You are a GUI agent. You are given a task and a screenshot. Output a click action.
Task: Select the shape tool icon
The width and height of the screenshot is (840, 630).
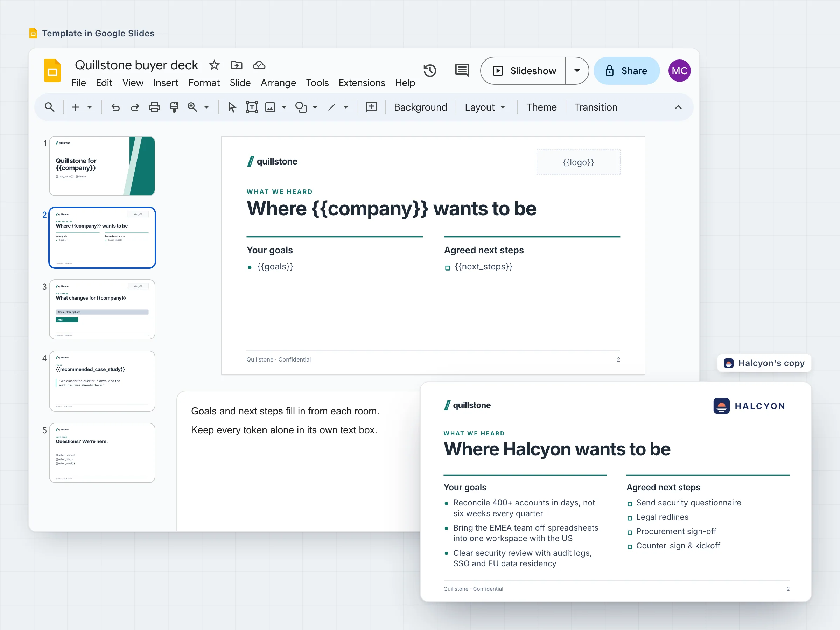[301, 107]
